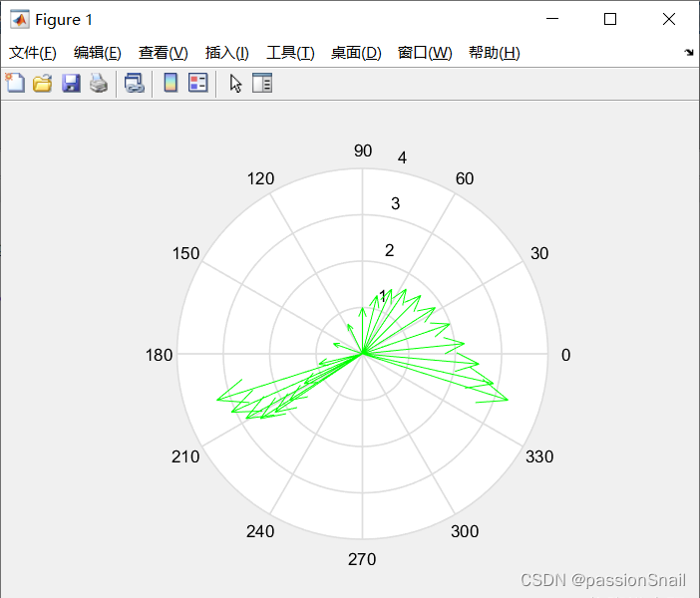Open the 帮助(H) menu
This screenshot has width=700, height=598.
coord(495,53)
